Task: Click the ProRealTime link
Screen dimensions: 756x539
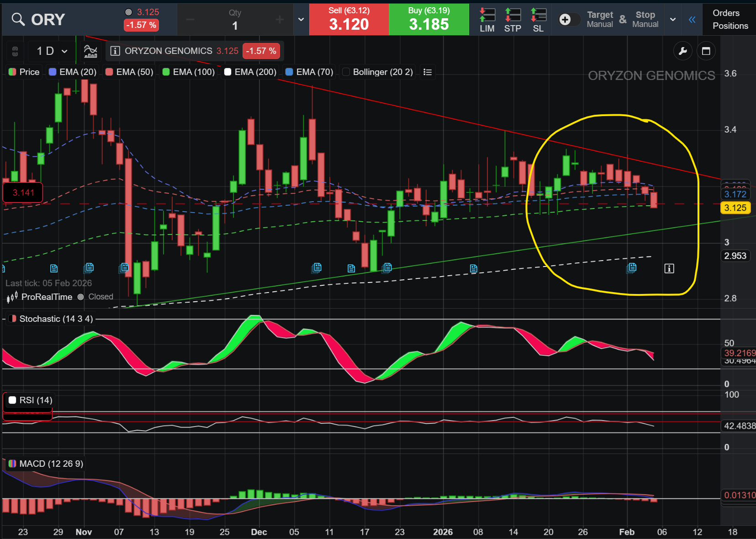Action: pyautogui.click(x=47, y=297)
